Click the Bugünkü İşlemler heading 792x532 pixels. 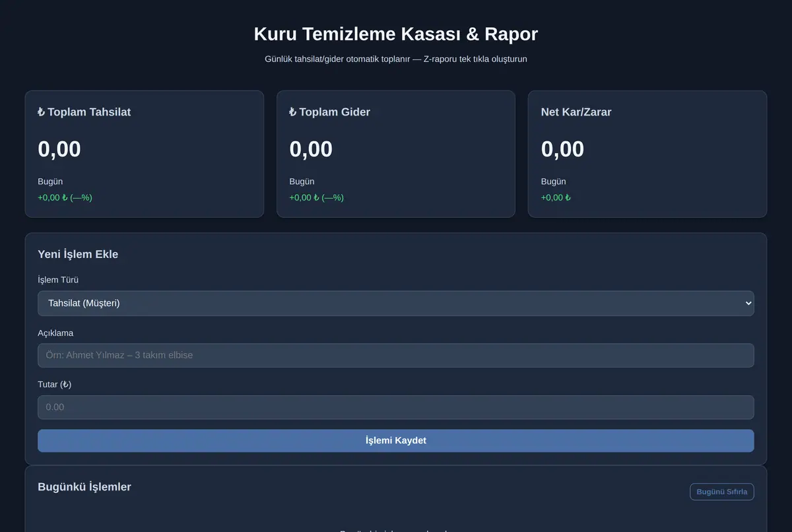tap(84, 487)
